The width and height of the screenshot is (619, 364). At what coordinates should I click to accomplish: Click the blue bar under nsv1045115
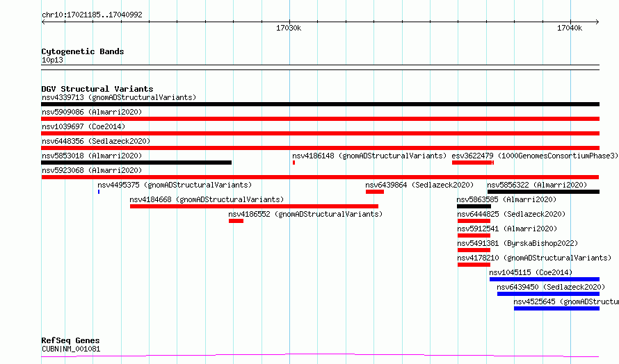coord(545,279)
